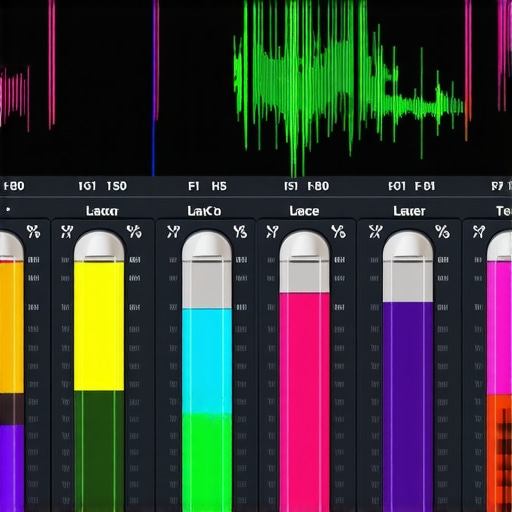
Task: Click the percent icon on the orange channel
Action: [33, 232]
